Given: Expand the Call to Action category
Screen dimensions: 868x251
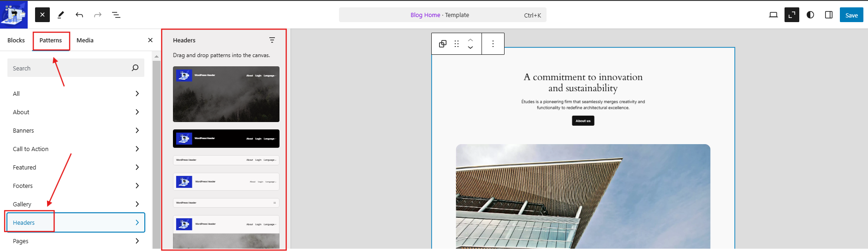Looking at the screenshot, I should [76, 149].
